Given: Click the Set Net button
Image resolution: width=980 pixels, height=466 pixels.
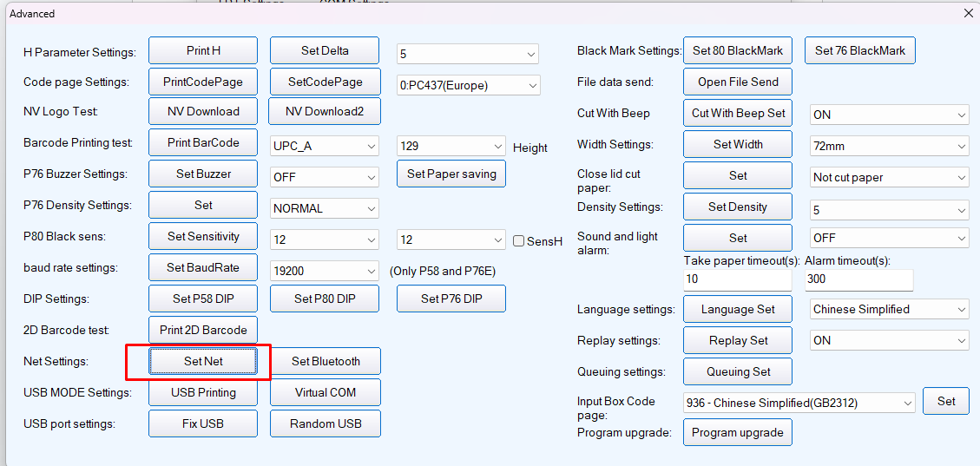Looking at the screenshot, I should 203,361.
